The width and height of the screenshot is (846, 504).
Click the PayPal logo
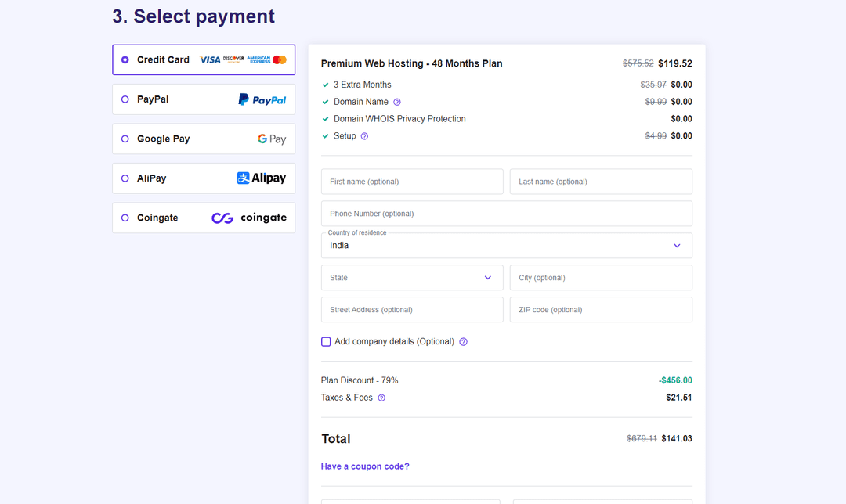(x=262, y=99)
